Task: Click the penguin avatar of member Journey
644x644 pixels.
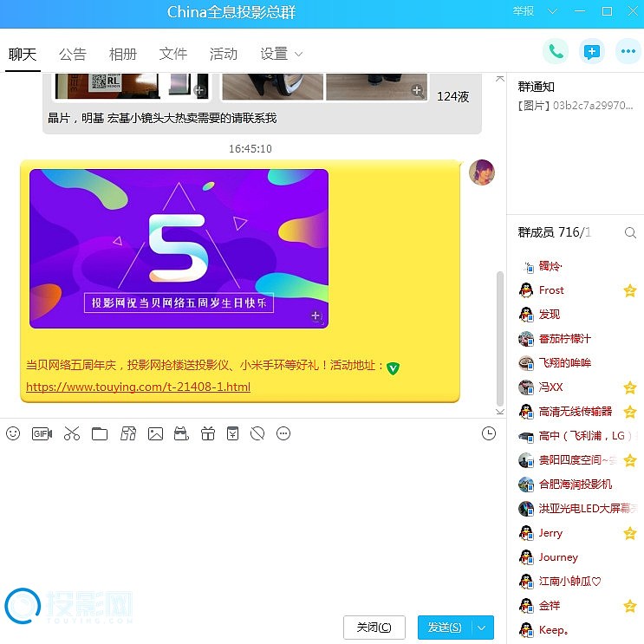Action: point(526,557)
